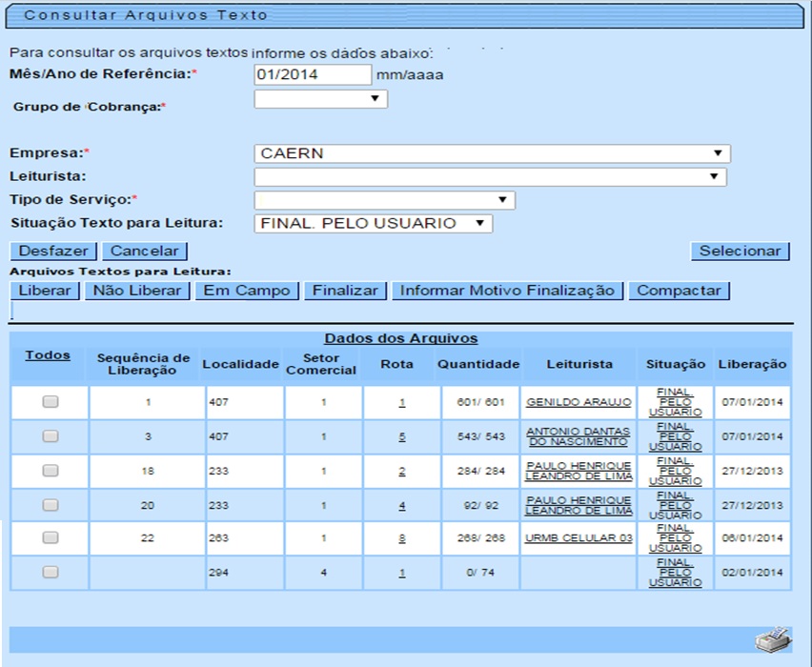The image size is (812, 667).
Task: Open the Grupo de Cobrança dropdown
Action: tap(320, 98)
